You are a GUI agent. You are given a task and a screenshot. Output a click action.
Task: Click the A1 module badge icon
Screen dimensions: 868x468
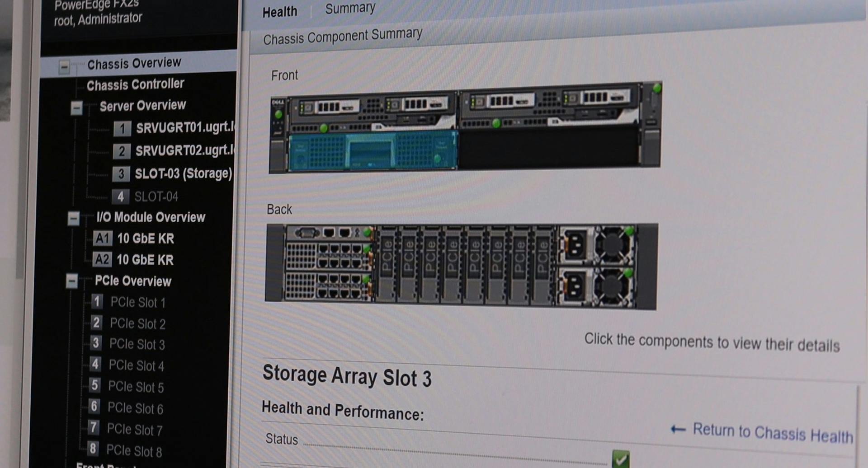(102, 238)
